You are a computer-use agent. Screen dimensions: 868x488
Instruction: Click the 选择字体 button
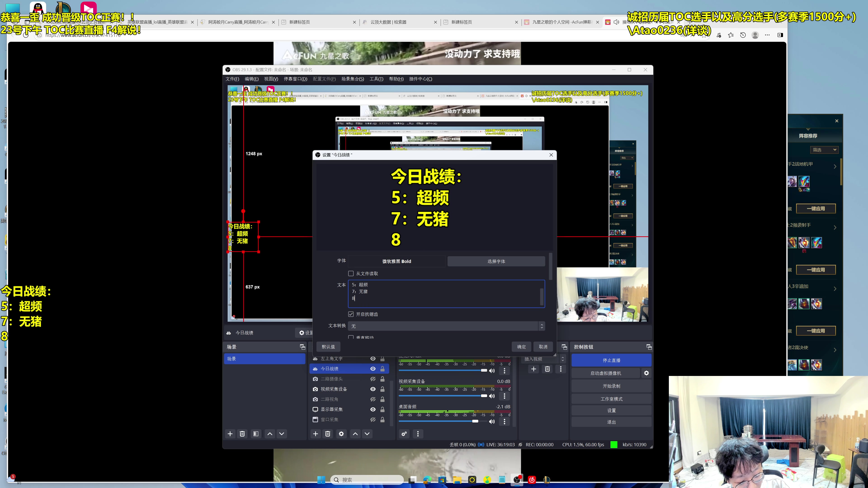(x=496, y=261)
